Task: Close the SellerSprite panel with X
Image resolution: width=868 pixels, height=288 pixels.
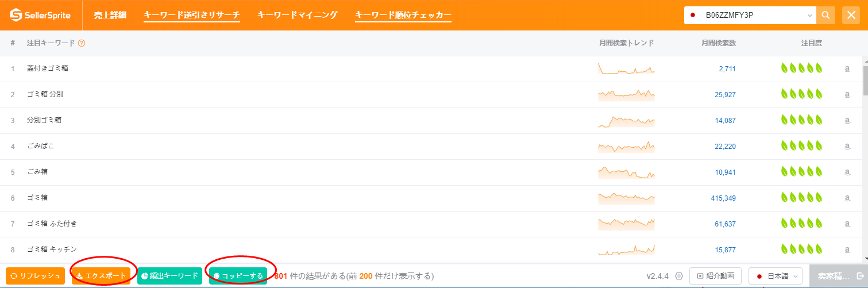Action: (851, 15)
